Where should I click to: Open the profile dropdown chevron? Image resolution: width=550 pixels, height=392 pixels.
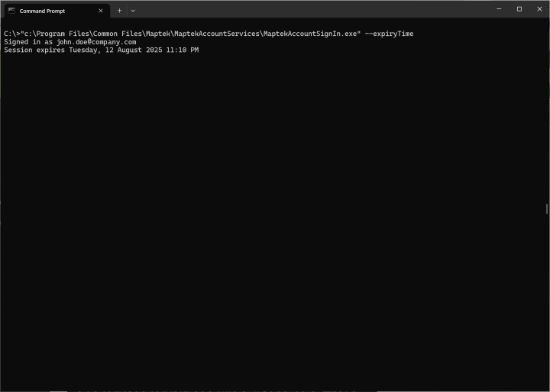coord(133,11)
